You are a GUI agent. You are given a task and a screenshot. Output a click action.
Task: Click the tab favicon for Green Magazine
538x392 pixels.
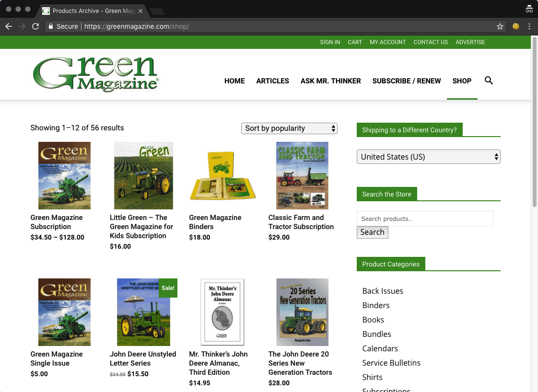pyautogui.click(x=46, y=11)
